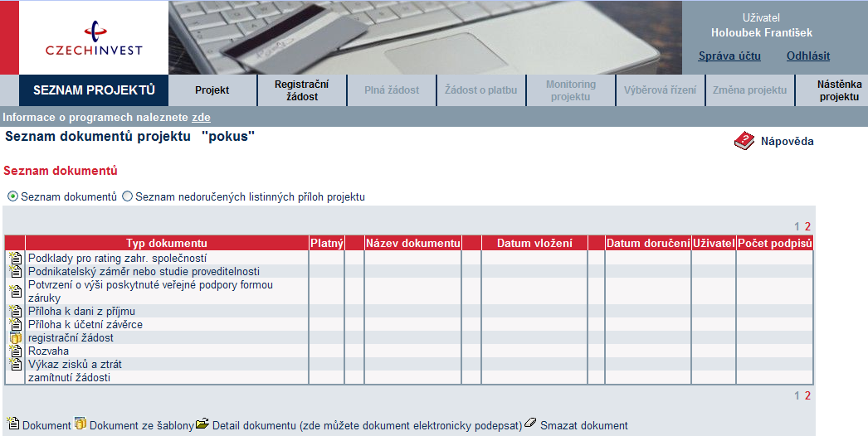This screenshot has height=436, width=868.
Task: Open Správa účtu link
Action: (729, 56)
